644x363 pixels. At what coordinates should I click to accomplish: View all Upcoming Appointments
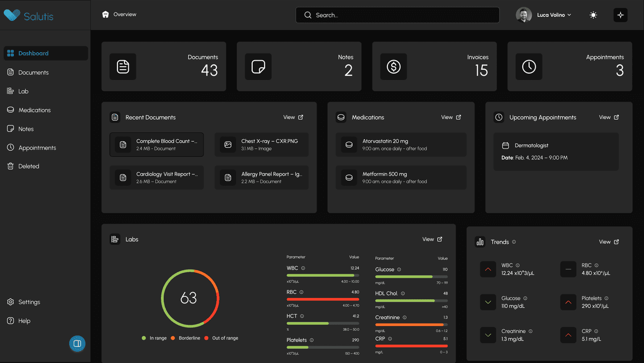pyautogui.click(x=609, y=117)
